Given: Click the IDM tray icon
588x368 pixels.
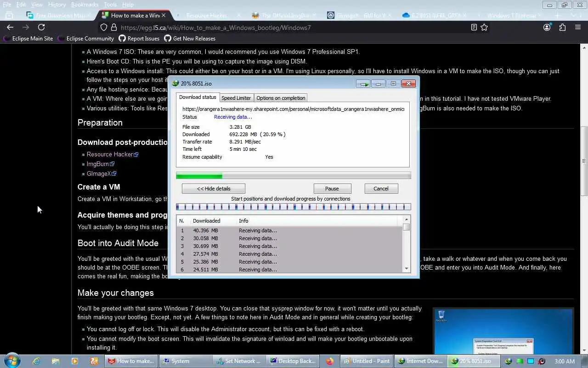Looking at the screenshot, I should pos(509,361).
